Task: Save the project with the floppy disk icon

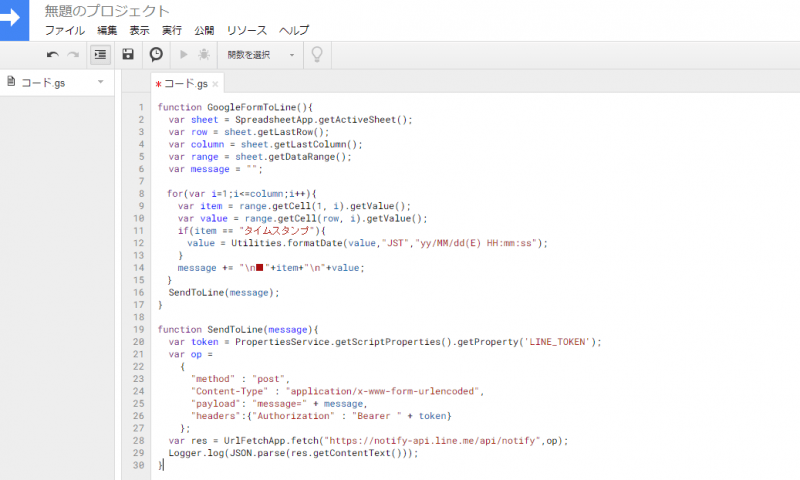Action: [x=128, y=54]
